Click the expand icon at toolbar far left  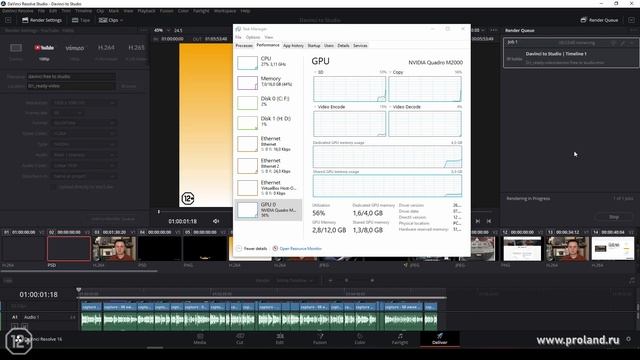8,20
